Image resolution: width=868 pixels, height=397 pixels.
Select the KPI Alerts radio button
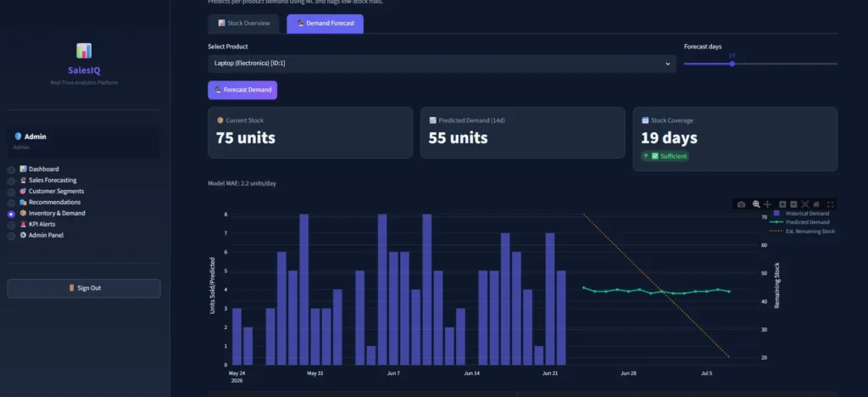[11, 226]
